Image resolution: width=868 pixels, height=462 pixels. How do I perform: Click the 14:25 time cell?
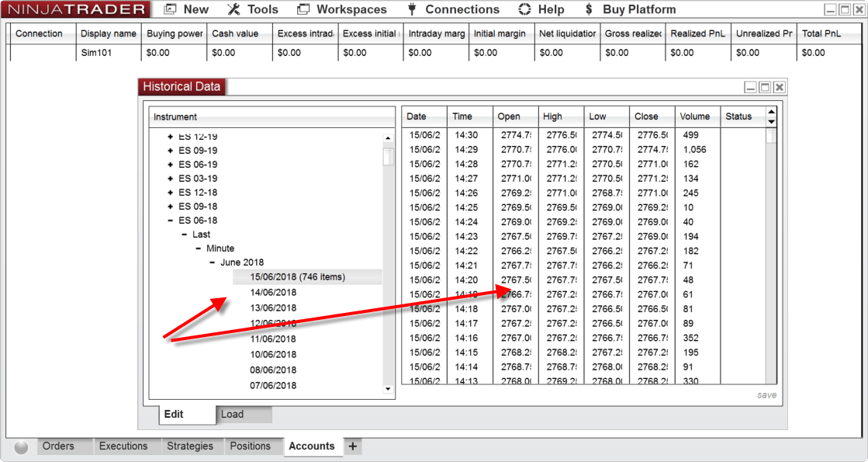click(x=466, y=208)
